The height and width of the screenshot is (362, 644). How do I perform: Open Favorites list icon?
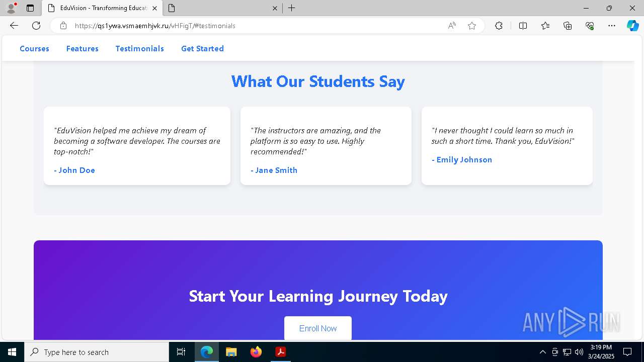coord(545,26)
